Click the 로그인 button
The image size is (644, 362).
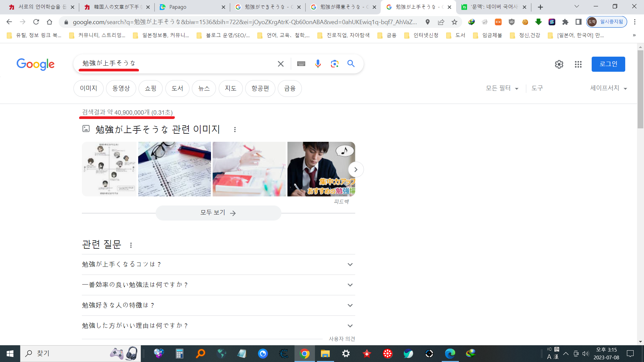(608, 64)
